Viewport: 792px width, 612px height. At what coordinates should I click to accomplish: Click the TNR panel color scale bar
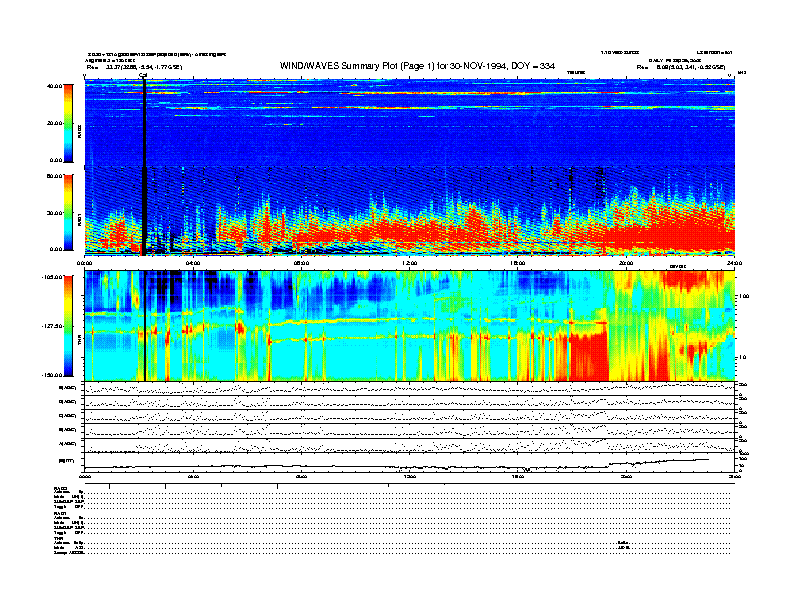pyautogui.click(x=68, y=326)
